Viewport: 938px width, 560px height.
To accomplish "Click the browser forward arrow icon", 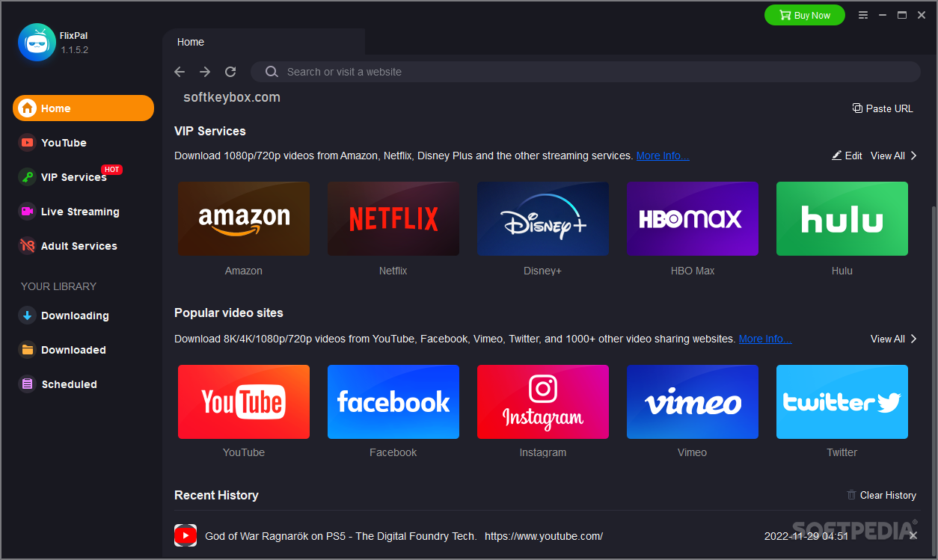I will [205, 72].
